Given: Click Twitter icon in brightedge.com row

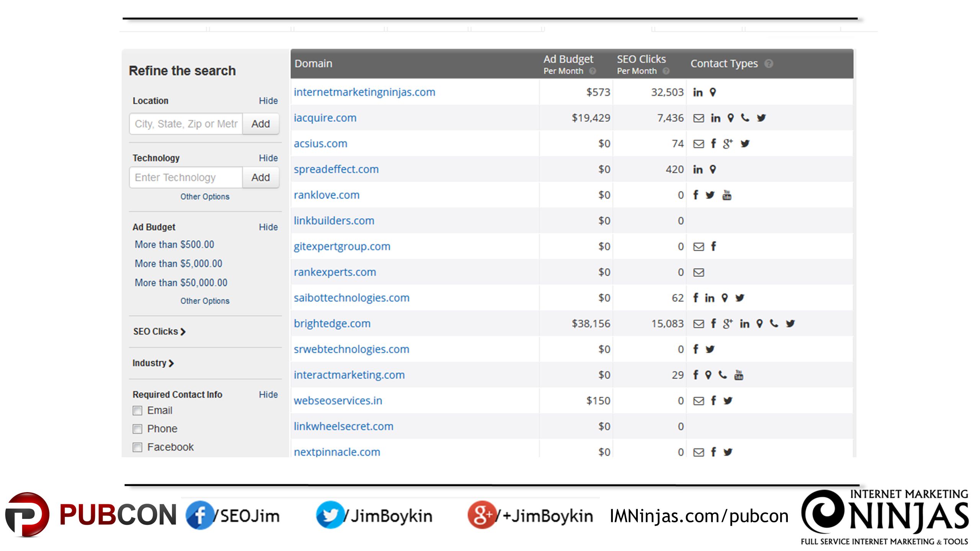Looking at the screenshot, I should tap(790, 323).
